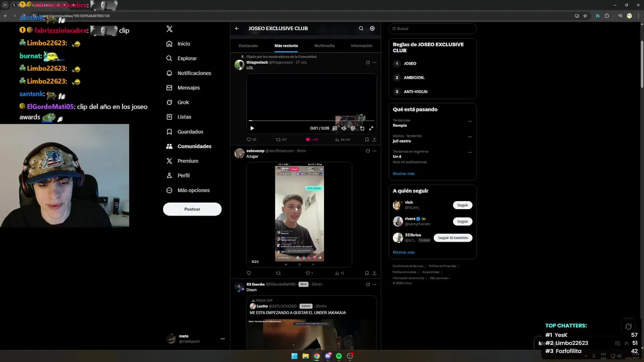Go back with community header arrow

click(x=237, y=29)
